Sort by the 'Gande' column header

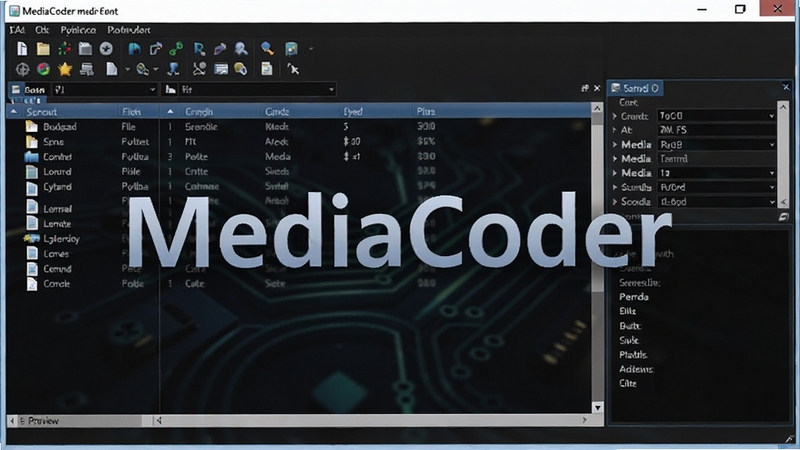tap(277, 112)
